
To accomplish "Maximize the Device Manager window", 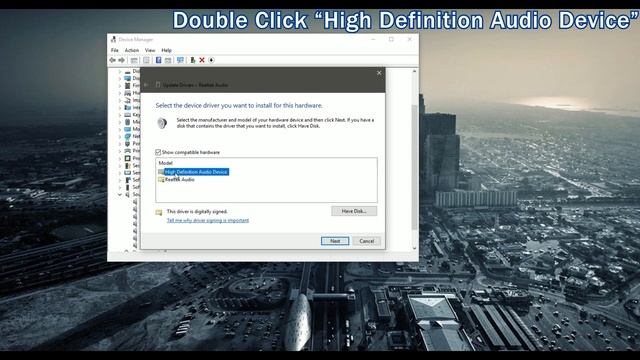I will [391, 39].
